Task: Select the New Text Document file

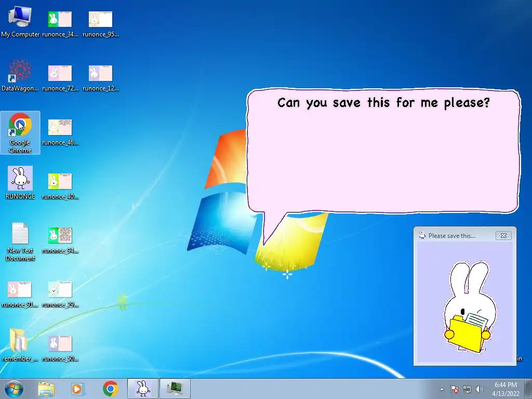Action: [20, 242]
